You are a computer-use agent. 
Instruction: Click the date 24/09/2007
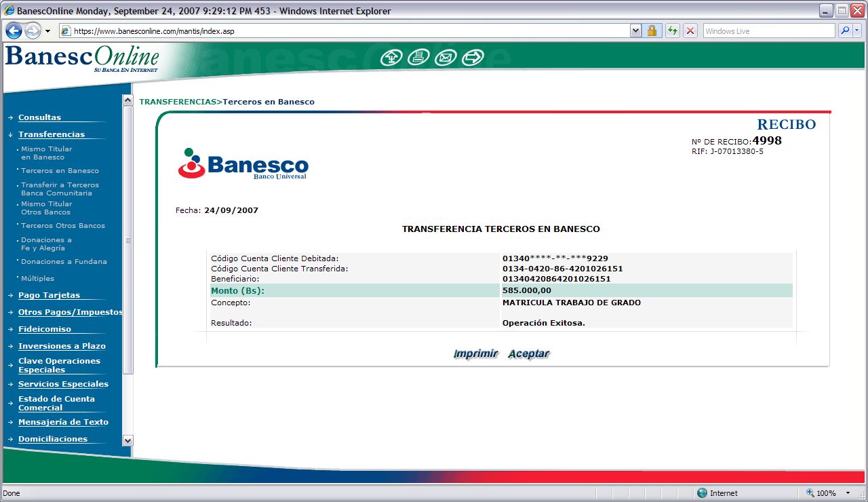coord(231,210)
